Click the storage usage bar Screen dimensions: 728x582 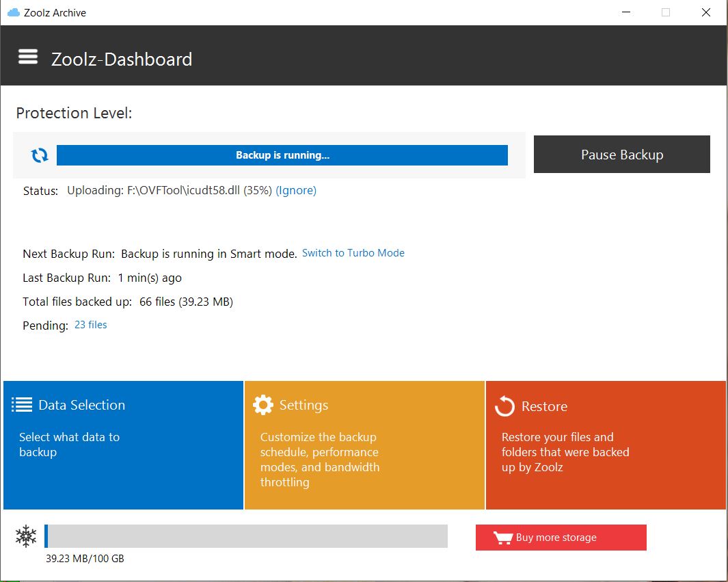tap(246, 536)
